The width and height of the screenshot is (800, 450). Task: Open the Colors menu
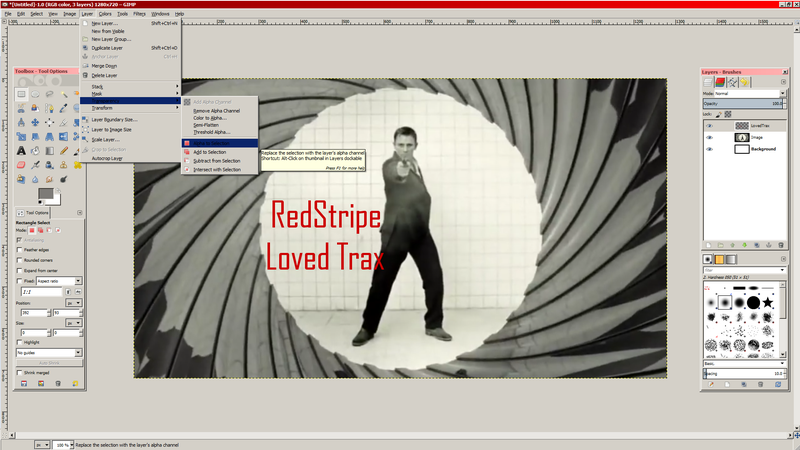105,14
